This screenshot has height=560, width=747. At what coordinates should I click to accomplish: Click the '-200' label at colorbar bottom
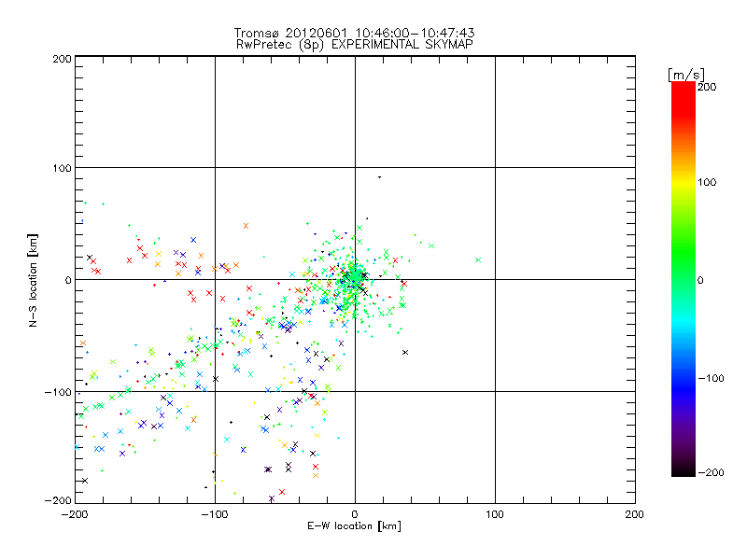711,472
